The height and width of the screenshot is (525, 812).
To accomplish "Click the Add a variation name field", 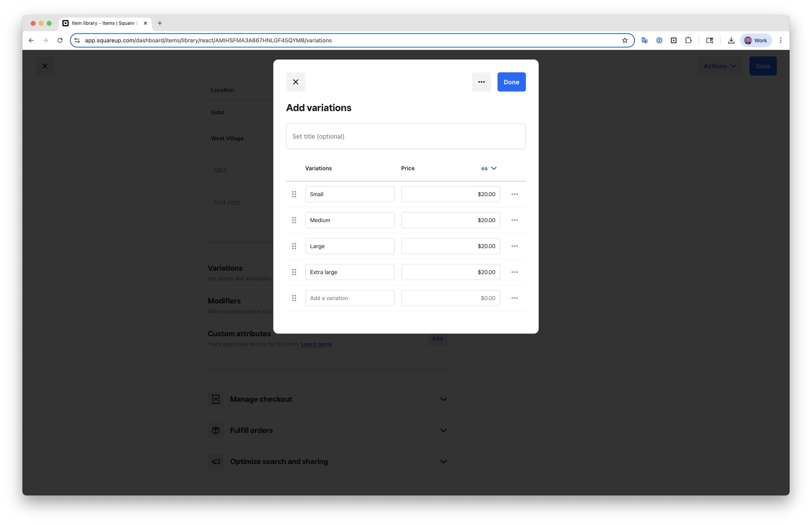I will [349, 298].
